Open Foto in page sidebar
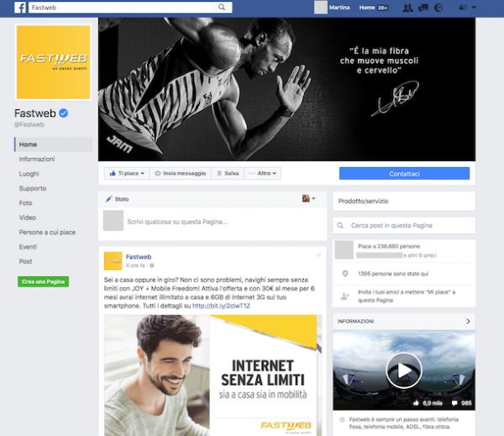 pos(25,203)
